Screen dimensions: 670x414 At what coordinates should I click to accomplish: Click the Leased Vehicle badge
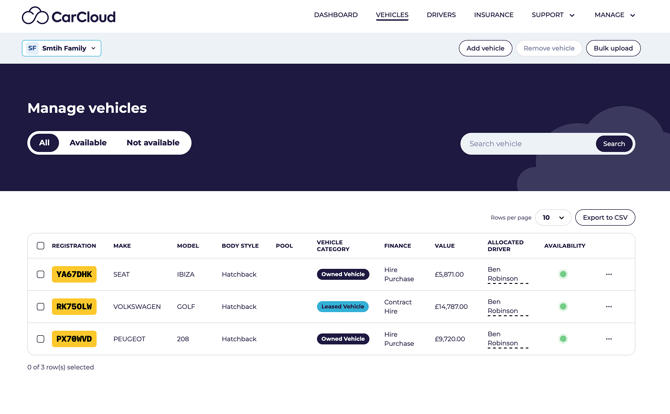coord(343,306)
